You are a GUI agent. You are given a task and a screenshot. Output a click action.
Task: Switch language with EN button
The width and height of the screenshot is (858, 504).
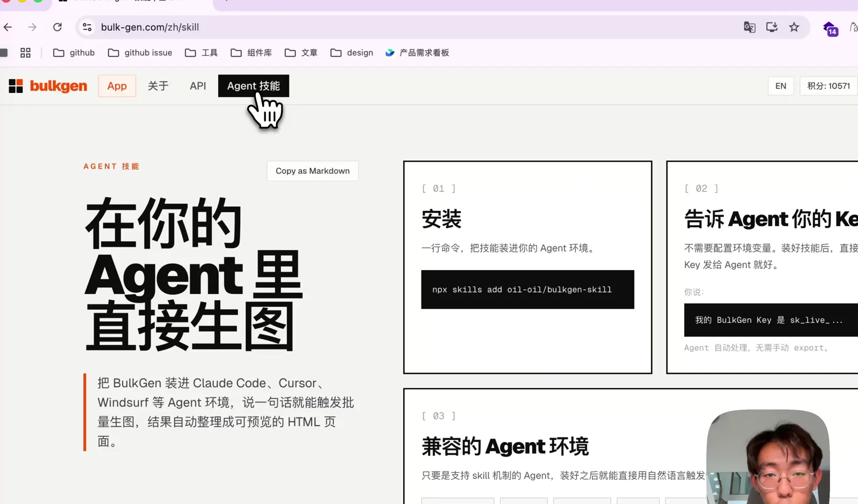click(x=781, y=86)
